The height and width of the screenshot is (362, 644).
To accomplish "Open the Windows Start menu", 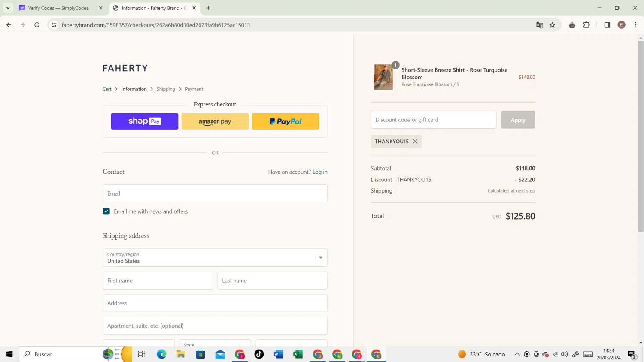I will [x=9, y=354].
